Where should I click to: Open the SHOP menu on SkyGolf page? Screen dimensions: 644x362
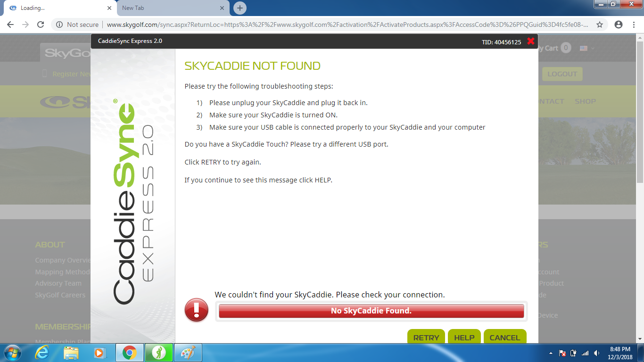click(x=585, y=101)
